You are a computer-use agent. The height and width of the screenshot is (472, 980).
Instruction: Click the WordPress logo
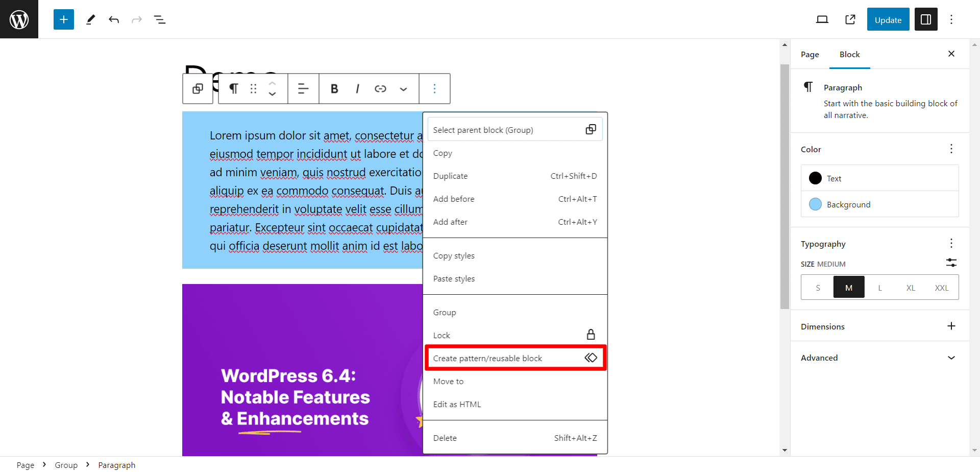(19, 19)
